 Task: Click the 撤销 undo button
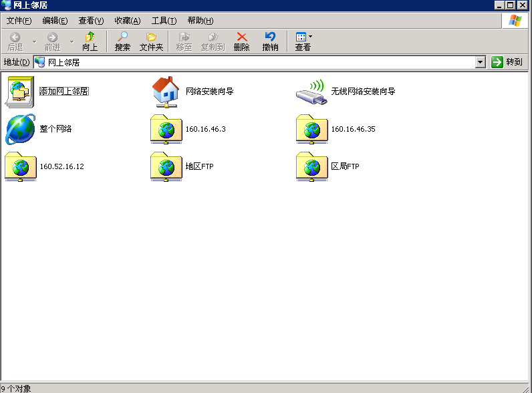pos(271,41)
